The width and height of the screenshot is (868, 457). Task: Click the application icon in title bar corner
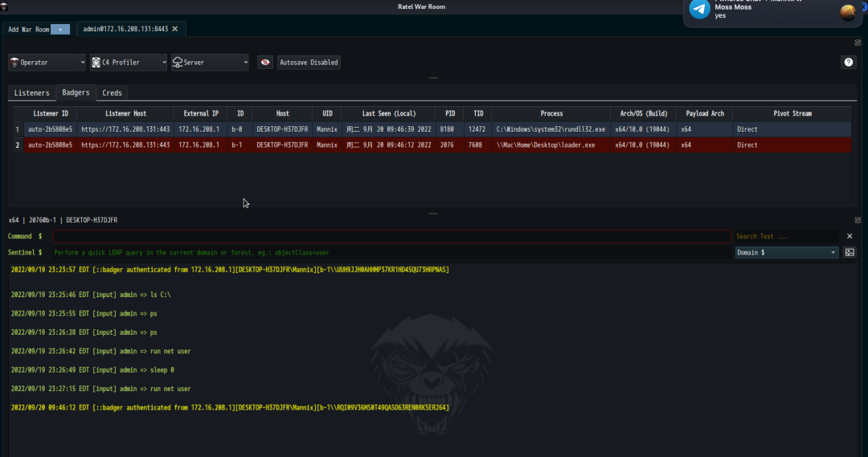click(x=5, y=6)
